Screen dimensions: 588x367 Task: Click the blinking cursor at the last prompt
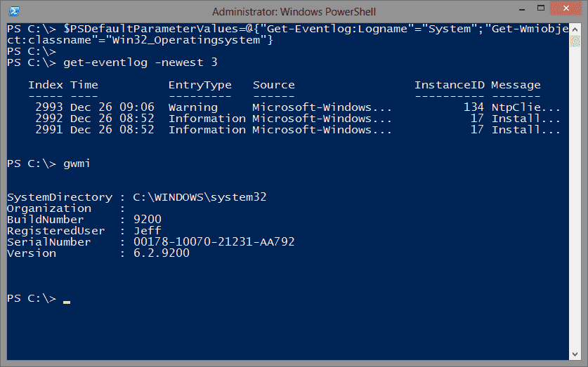67,301
